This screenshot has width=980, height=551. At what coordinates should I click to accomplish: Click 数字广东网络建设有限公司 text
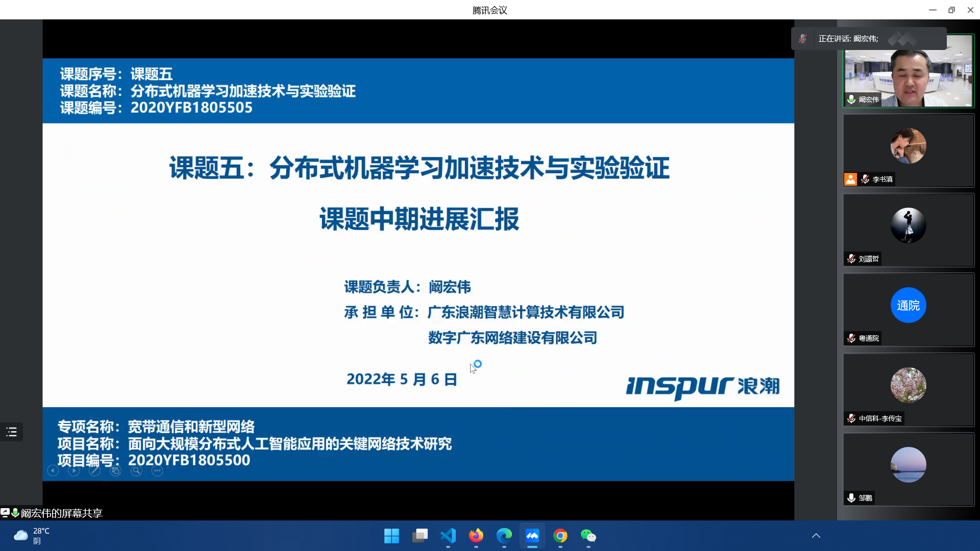pos(512,338)
